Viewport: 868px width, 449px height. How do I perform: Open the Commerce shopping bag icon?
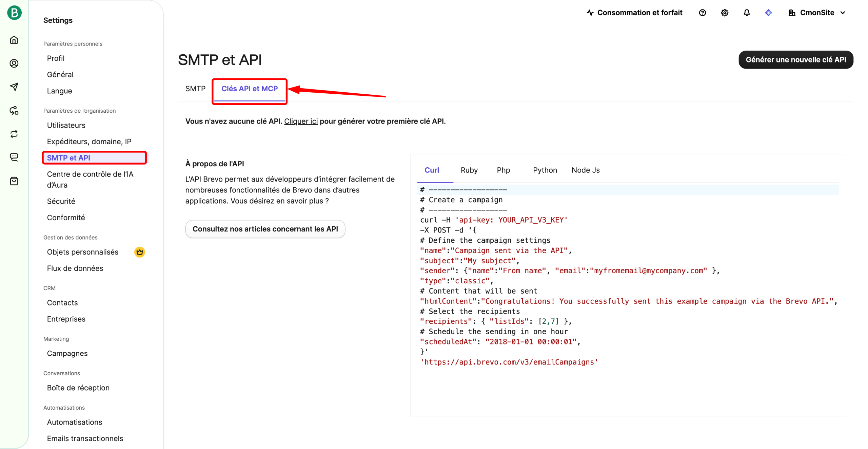(14, 181)
